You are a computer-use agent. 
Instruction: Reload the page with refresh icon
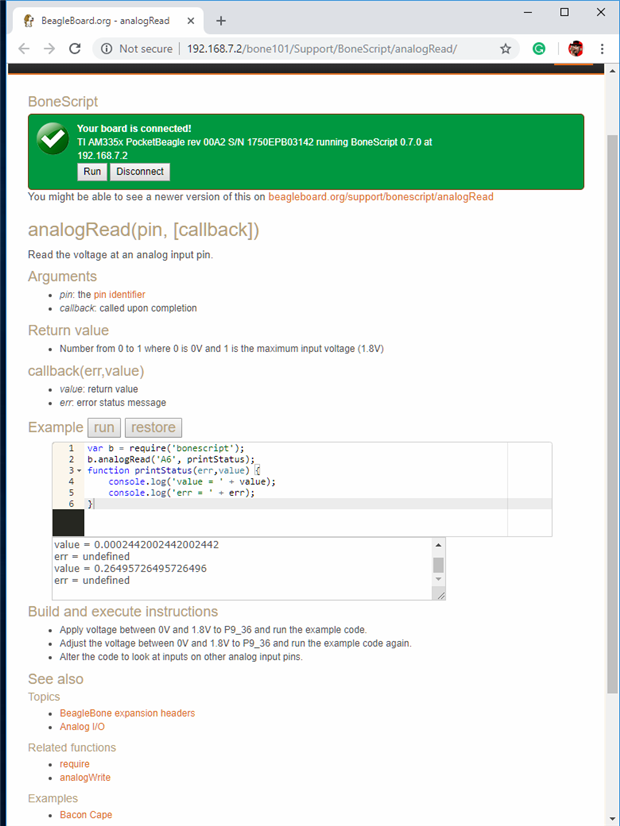coord(75,49)
